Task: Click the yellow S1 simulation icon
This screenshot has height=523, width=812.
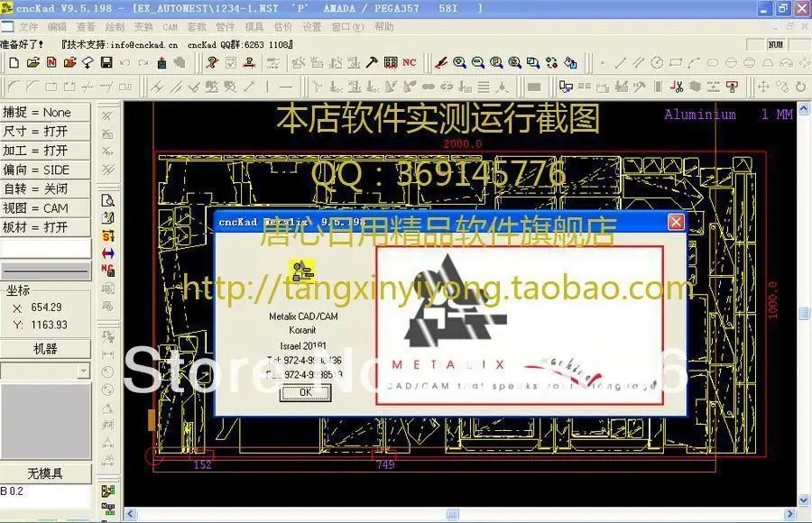Action: click(107, 235)
